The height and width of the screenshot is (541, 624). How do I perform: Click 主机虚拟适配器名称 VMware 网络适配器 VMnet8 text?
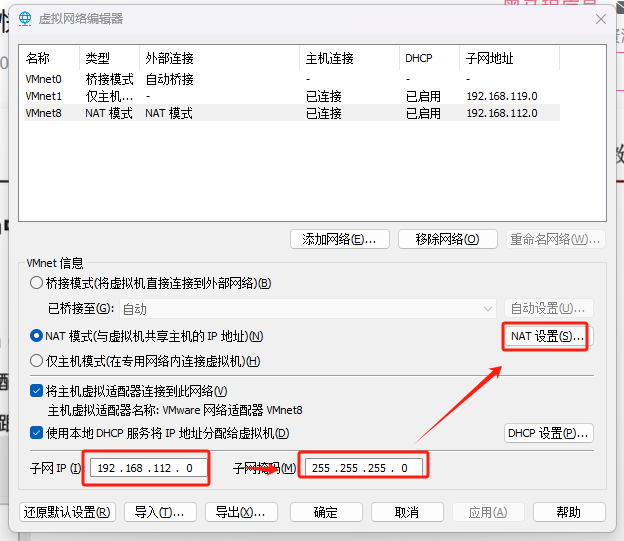pyautogui.click(x=175, y=410)
